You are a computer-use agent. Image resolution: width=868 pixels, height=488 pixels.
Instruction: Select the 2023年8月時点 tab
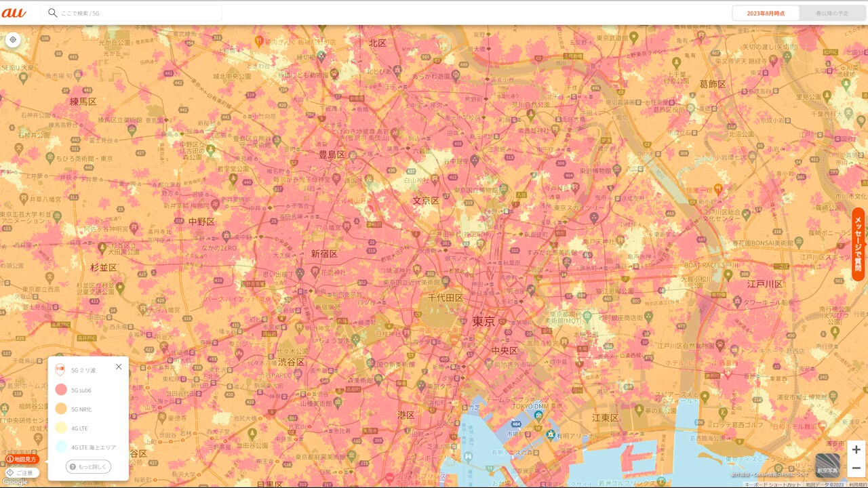pos(766,14)
